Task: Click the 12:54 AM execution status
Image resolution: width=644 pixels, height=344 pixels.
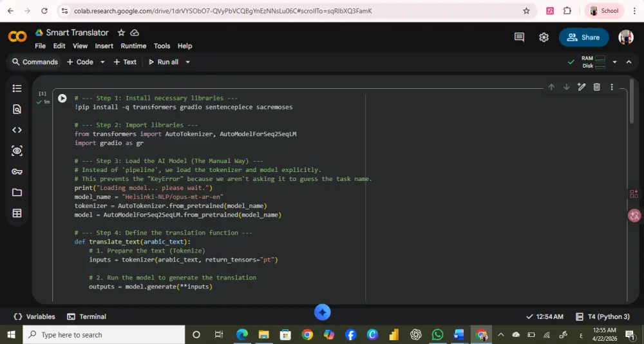Action: click(545, 317)
